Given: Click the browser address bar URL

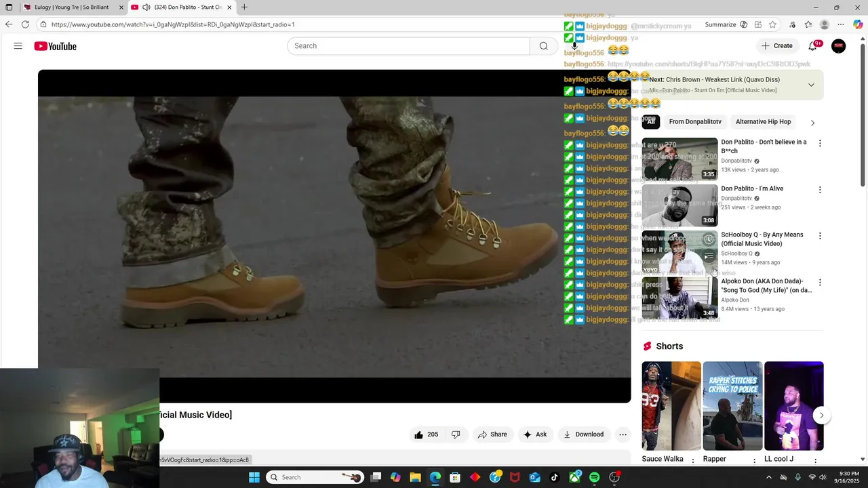Looking at the screenshot, I should click(173, 24).
